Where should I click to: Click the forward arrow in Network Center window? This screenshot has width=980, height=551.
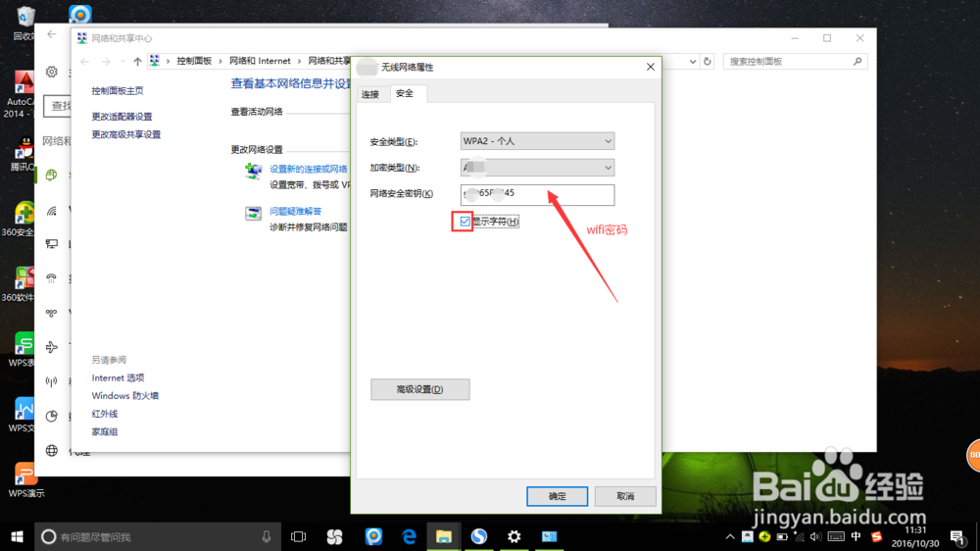[x=106, y=62]
